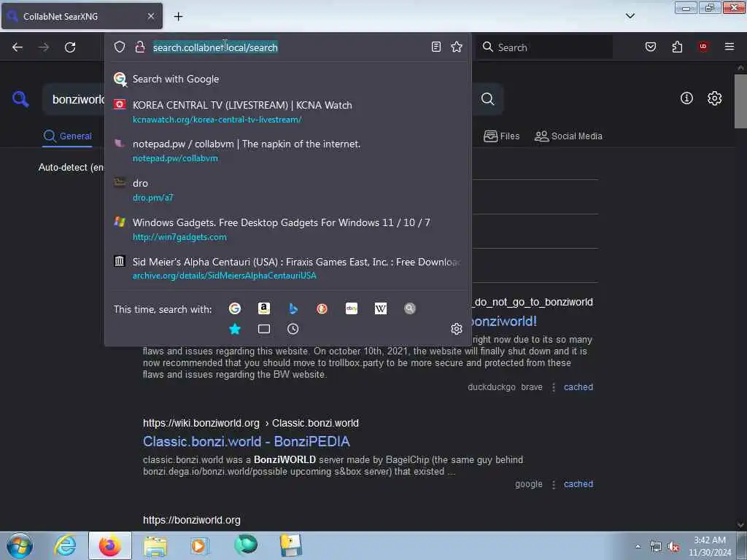The width and height of the screenshot is (747, 560).
Task: Select KOREA CENTRAL TV livestream suggestion
Action: (x=287, y=112)
